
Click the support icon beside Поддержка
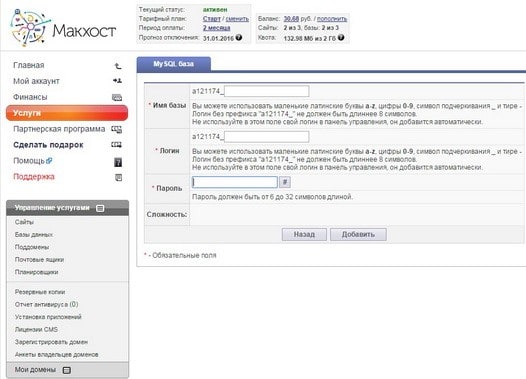[x=118, y=177]
